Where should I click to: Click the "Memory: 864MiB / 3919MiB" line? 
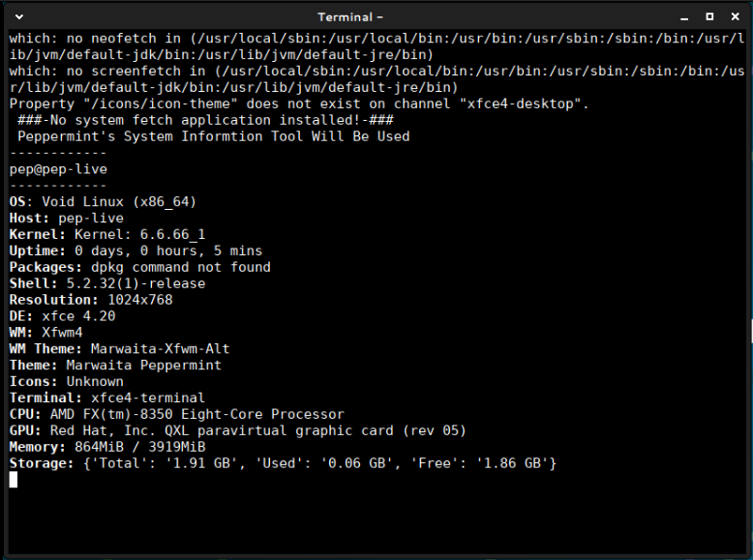coord(106,447)
